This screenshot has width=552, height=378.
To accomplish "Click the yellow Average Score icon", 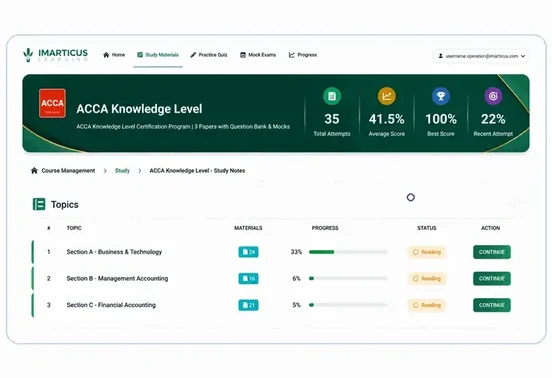I will [x=387, y=96].
